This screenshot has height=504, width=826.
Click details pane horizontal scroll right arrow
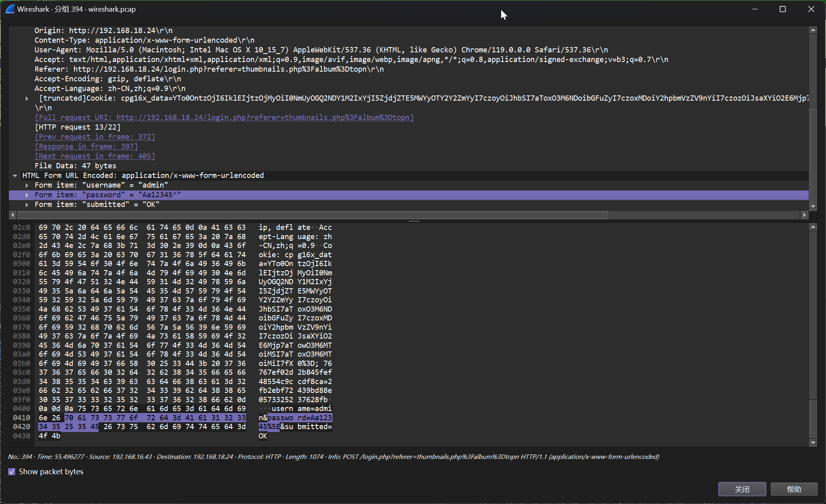tap(805, 215)
